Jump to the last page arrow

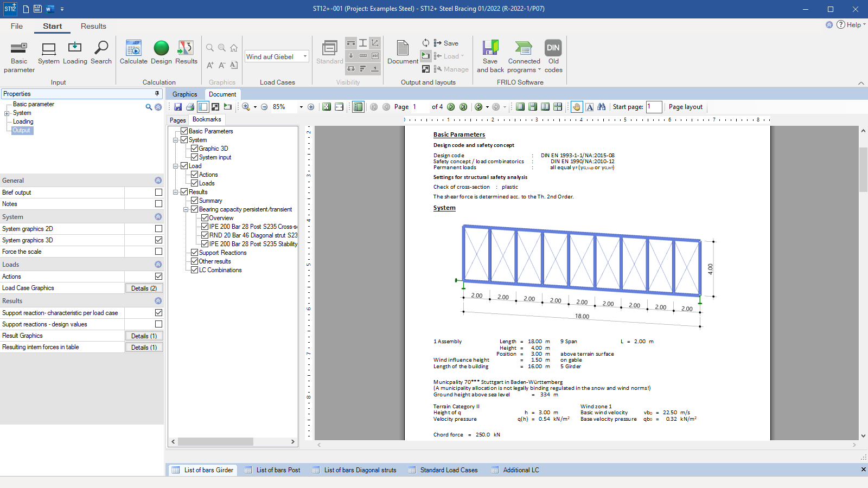pos(463,107)
